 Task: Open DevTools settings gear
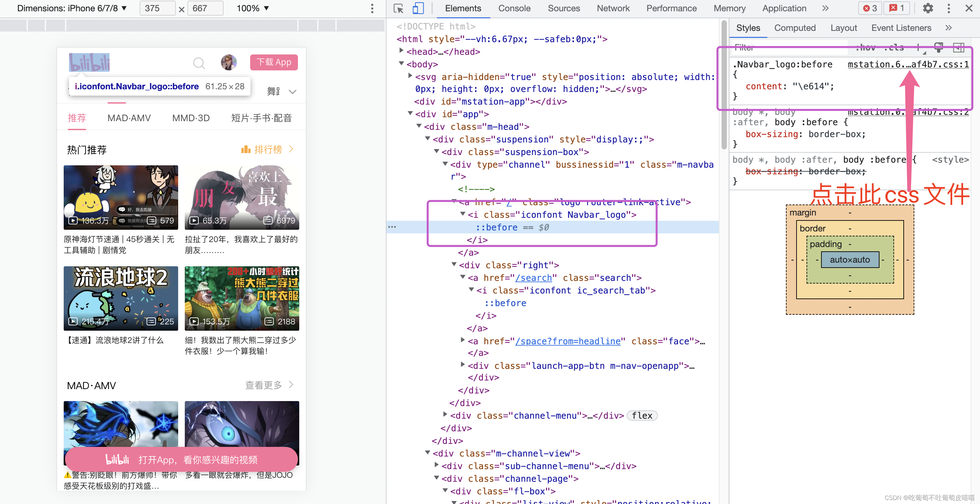click(928, 8)
